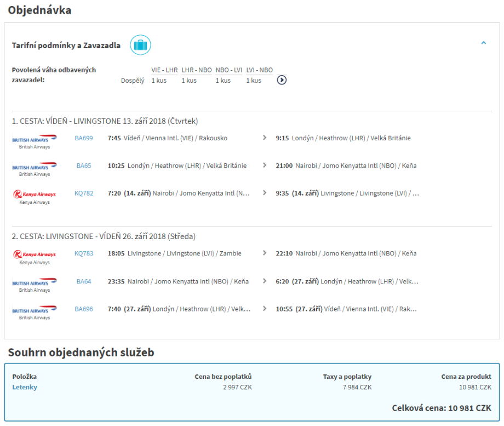Open flight BA699 details link
504x426 pixels.
coord(84,138)
